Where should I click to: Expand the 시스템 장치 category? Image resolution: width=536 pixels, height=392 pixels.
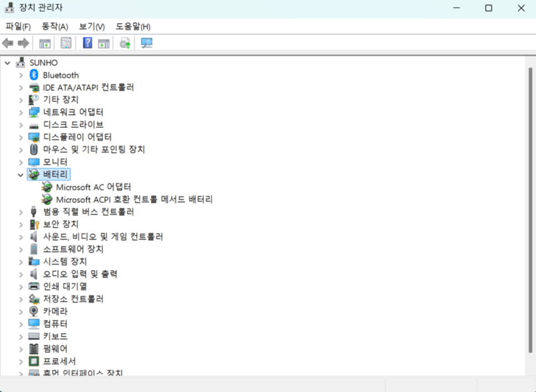pyautogui.click(x=21, y=262)
